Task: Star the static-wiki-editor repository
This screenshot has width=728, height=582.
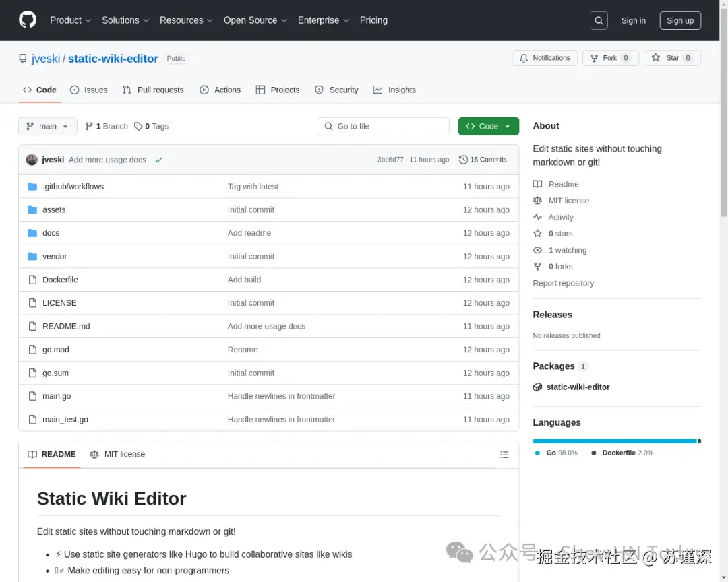Action: click(x=672, y=58)
